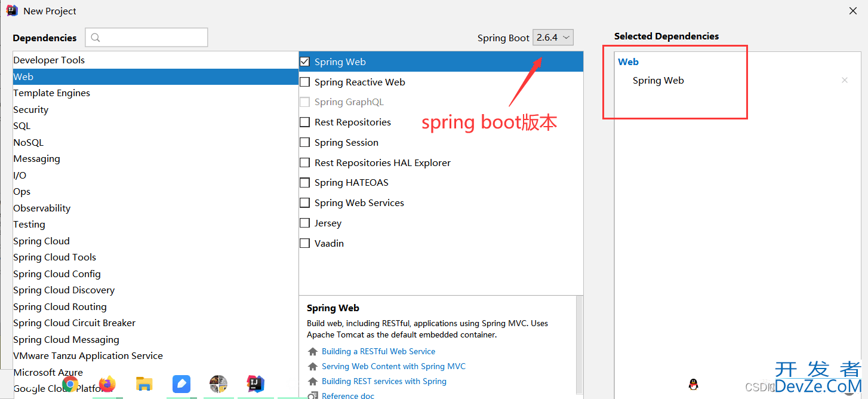868x399 pixels.
Task: Open the blue note app taskbar icon
Action: click(x=181, y=384)
